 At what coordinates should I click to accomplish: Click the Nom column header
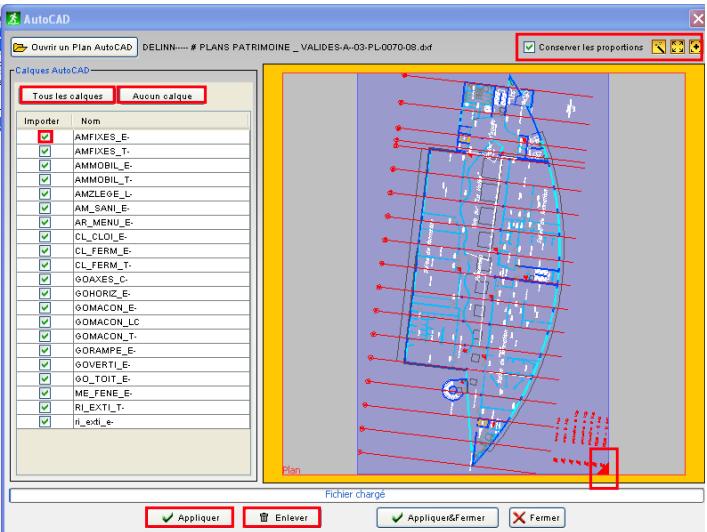point(161,121)
